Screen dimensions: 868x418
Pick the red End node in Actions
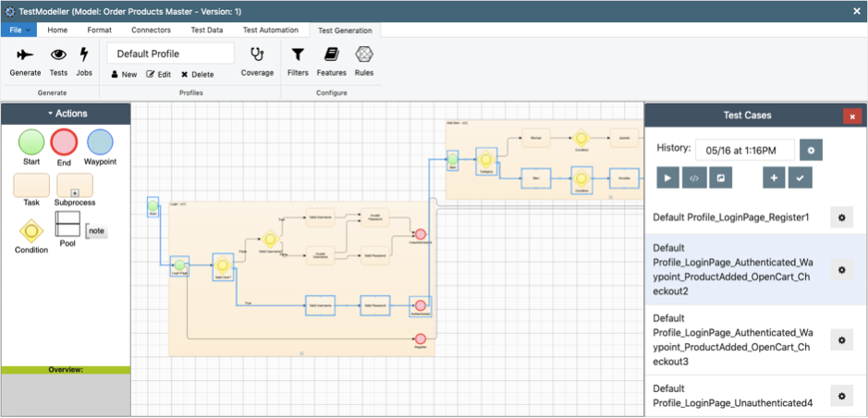coord(64,141)
